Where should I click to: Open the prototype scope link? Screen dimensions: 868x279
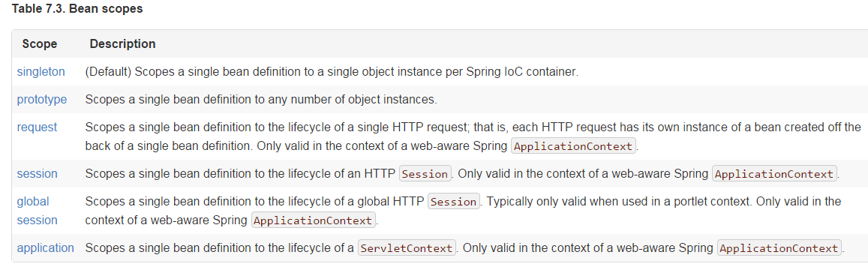42,100
